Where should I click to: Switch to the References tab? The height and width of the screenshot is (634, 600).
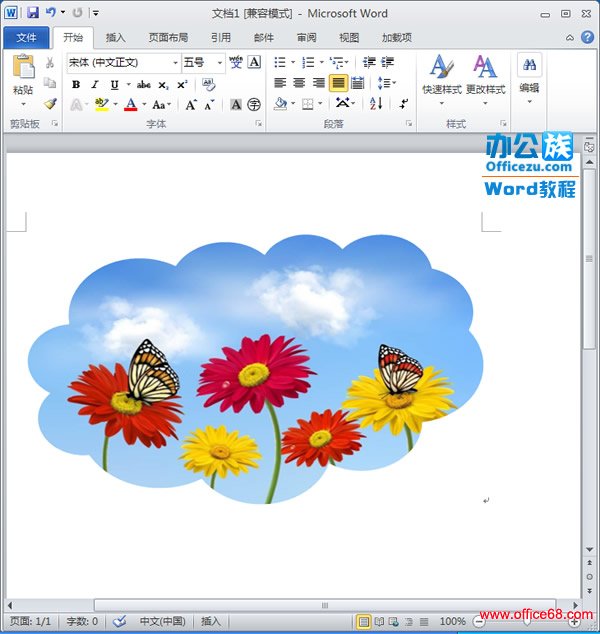tap(221, 38)
